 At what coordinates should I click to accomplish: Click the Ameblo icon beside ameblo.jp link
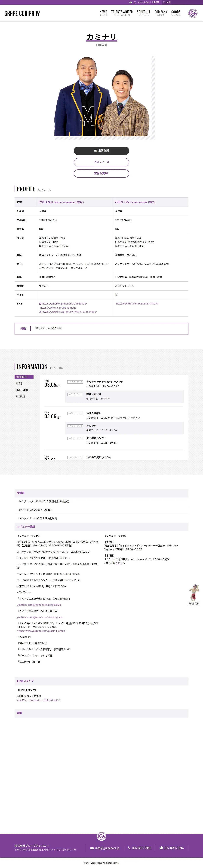(x=40, y=304)
